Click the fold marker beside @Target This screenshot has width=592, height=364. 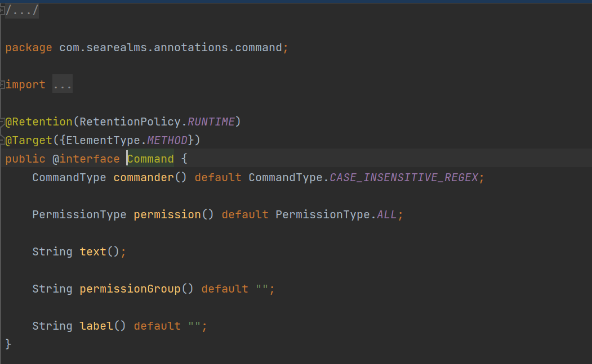click(x=2, y=140)
